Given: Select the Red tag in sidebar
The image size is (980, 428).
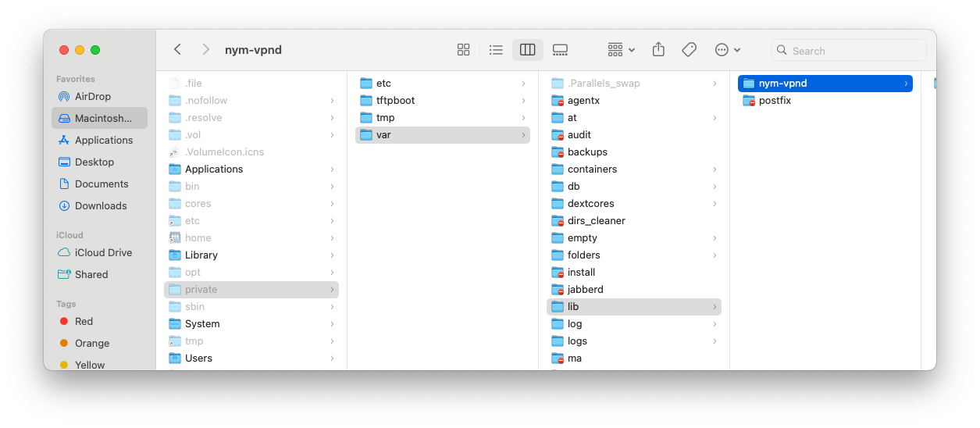Looking at the screenshot, I should point(99,321).
